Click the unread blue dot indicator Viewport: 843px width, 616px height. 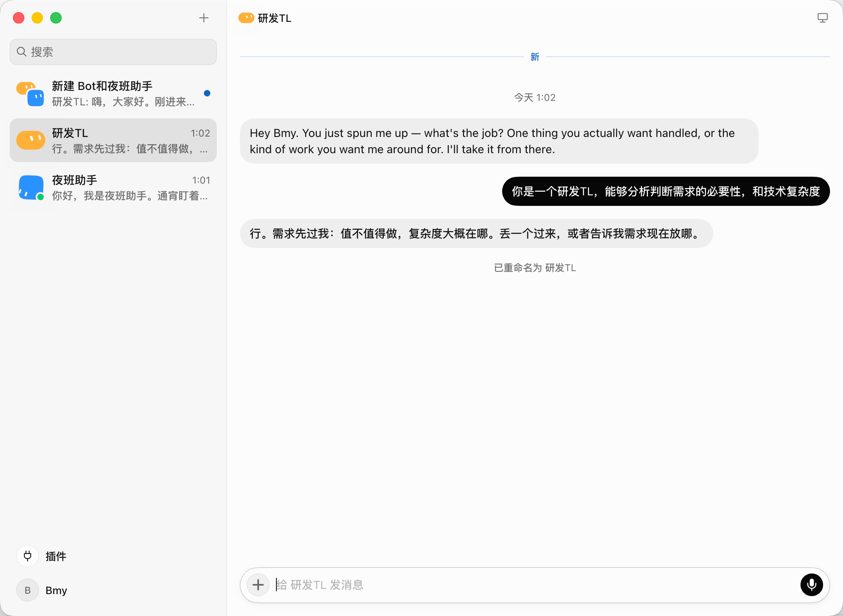[207, 93]
